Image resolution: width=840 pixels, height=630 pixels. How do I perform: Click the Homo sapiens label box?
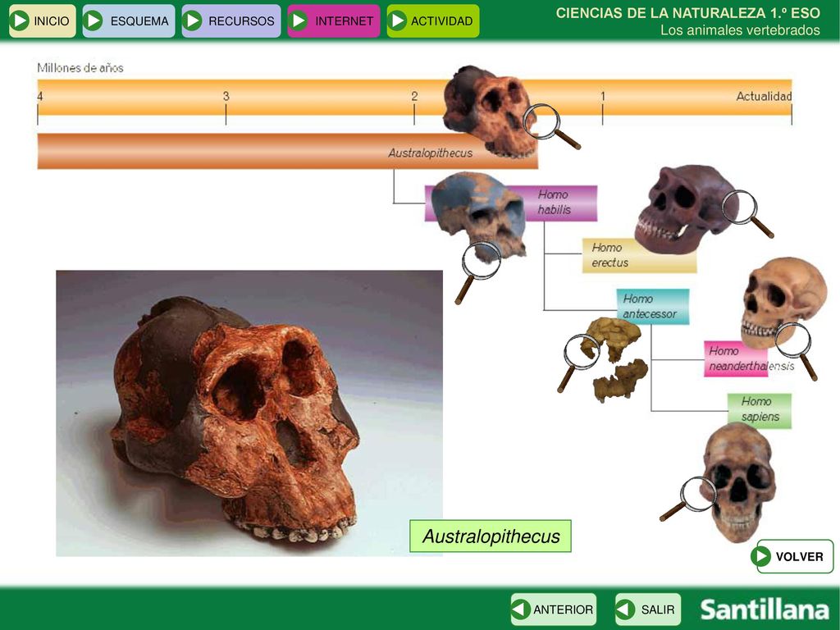click(x=759, y=409)
